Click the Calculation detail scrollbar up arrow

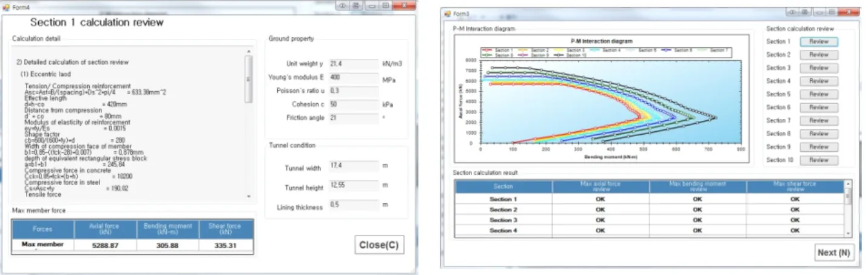[x=248, y=50]
